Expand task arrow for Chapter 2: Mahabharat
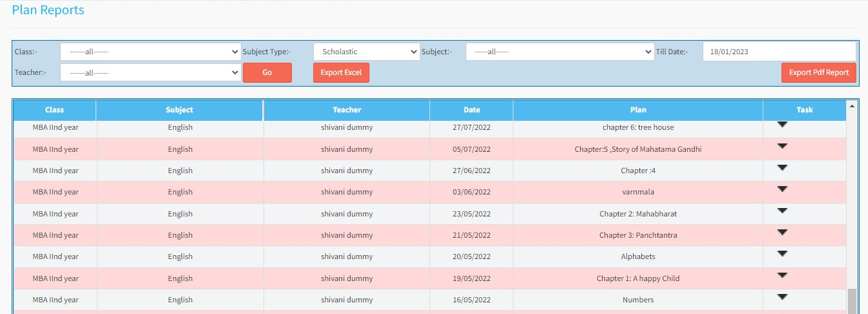 [782, 211]
